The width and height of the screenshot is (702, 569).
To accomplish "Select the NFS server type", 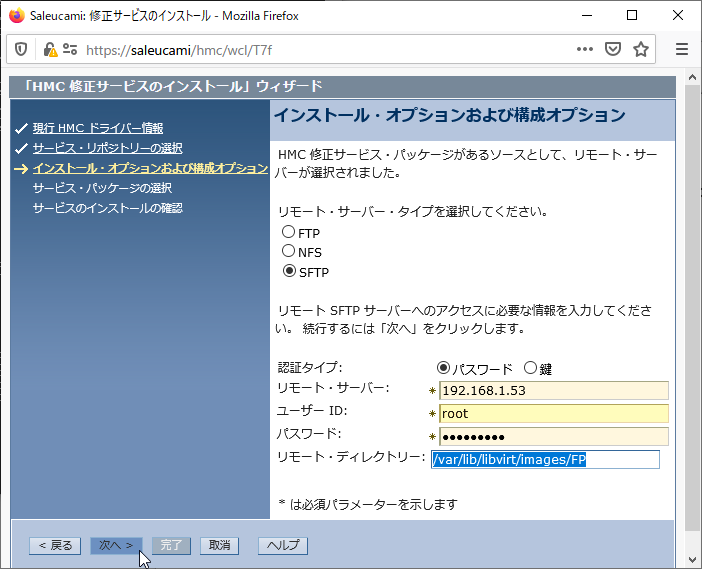I will point(289,252).
